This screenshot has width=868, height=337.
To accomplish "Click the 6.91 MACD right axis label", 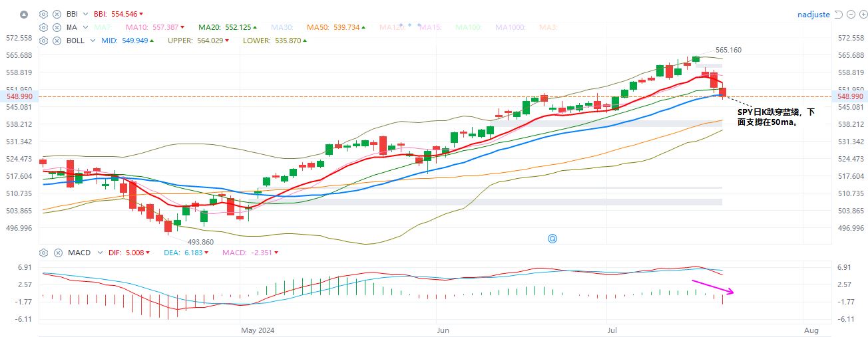I will click(x=845, y=267).
